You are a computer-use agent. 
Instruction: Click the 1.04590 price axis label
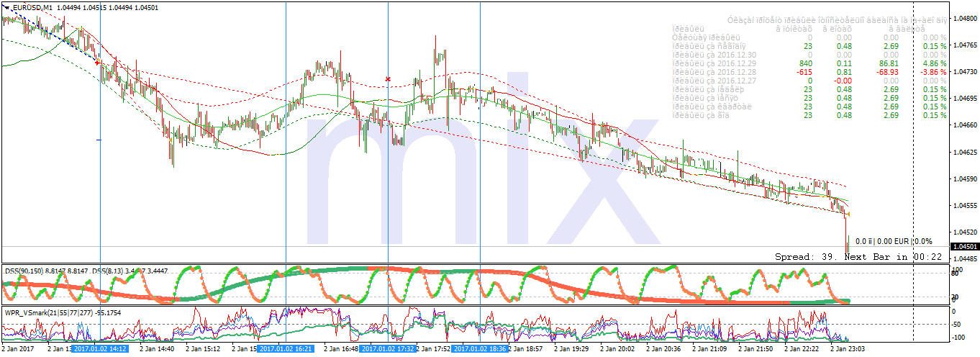(x=965, y=178)
